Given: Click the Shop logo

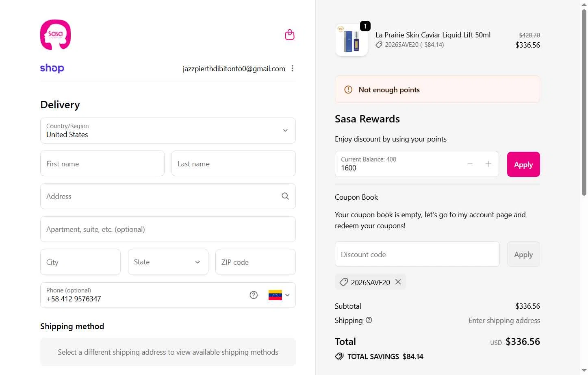Looking at the screenshot, I should [52, 68].
